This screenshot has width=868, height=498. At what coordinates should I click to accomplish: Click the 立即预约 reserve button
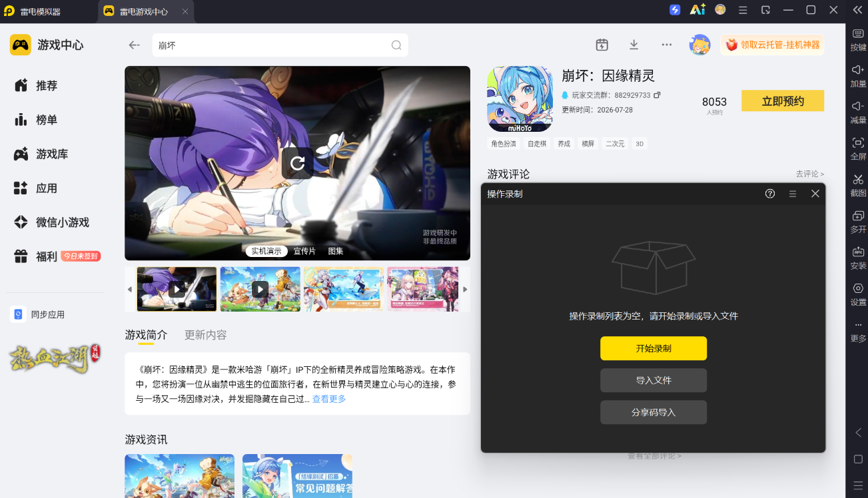pyautogui.click(x=783, y=101)
